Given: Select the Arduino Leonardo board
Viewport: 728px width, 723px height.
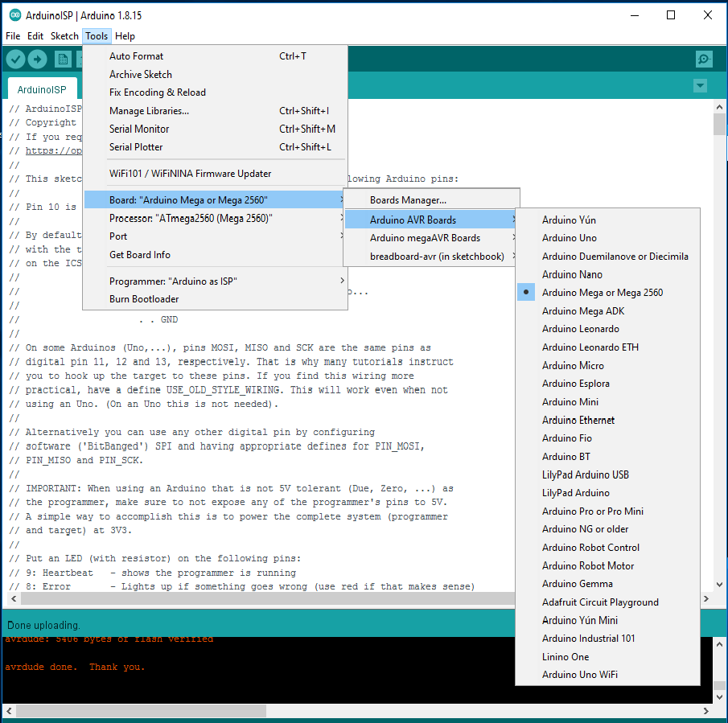Looking at the screenshot, I should pos(608,329).
